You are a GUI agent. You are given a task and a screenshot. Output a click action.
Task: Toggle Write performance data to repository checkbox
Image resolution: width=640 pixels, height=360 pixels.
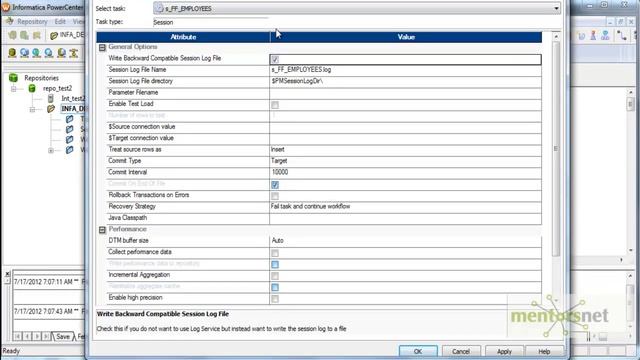(275, 264)
